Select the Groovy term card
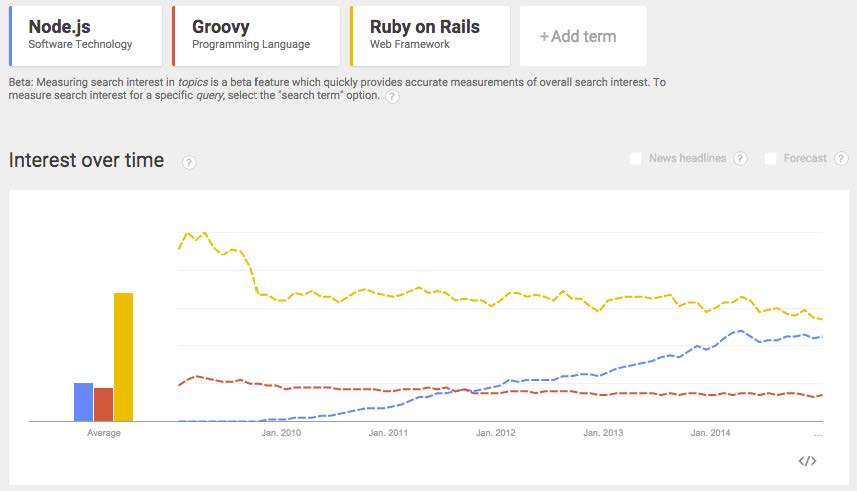Screen dimensions: 857x491 point(256,36)
